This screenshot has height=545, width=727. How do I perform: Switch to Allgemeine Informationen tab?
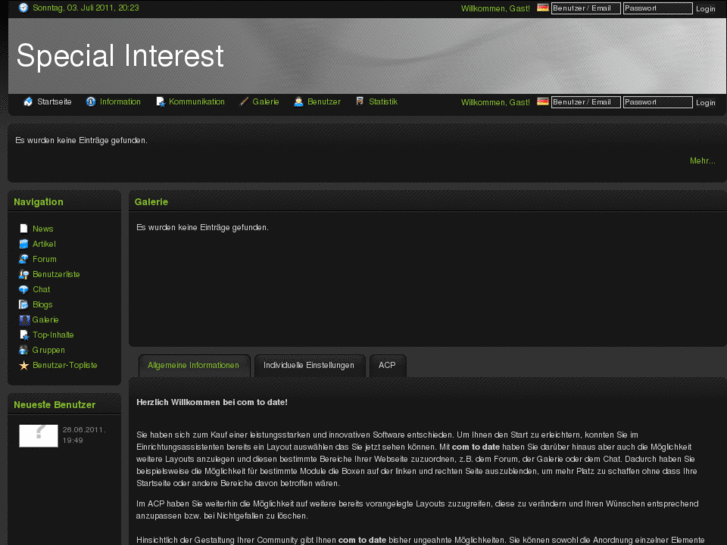pos(194,365)
